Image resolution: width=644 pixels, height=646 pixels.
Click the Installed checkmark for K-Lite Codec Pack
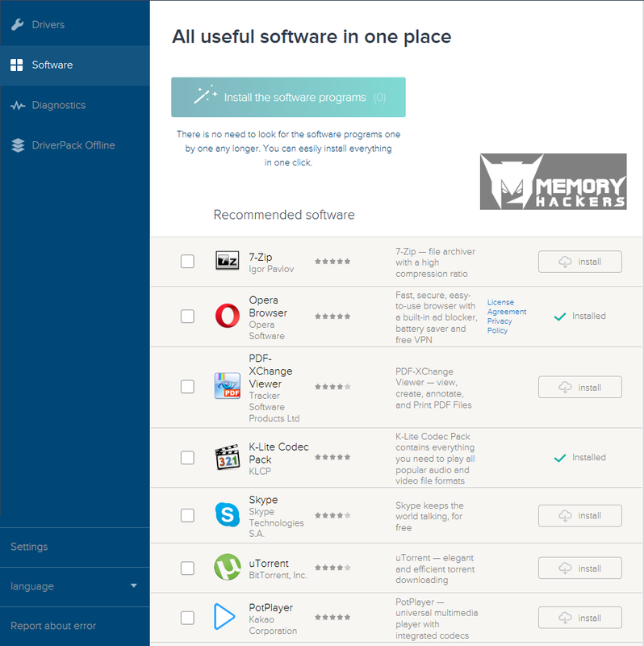[x=560, y=458]
